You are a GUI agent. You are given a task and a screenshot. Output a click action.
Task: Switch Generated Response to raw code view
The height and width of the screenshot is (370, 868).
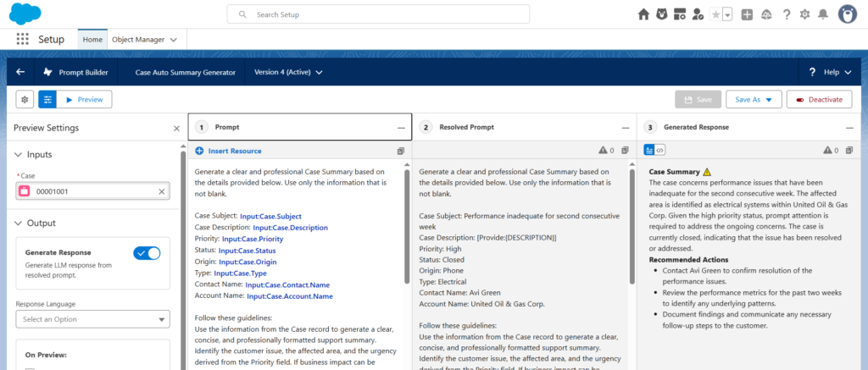pyautogui.click(x=660, y=151)
